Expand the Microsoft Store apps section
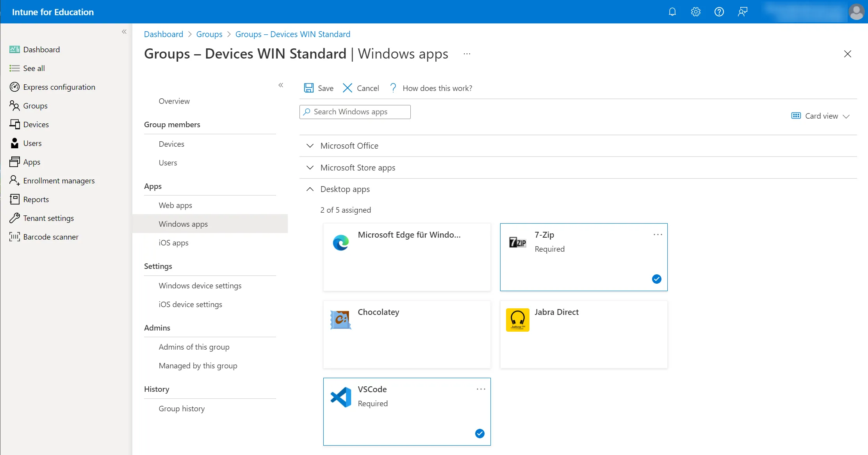The height and width of the screenshot is (455, 868). point(310,167)
